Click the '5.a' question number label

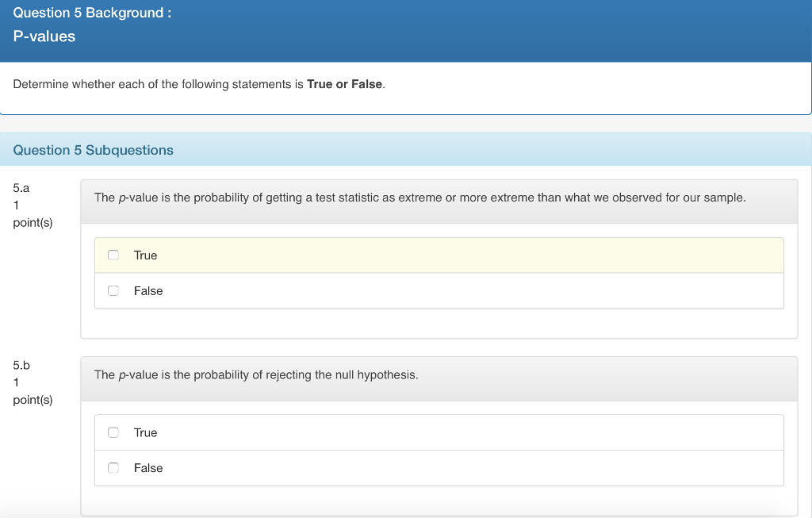[x=21, y=188]
